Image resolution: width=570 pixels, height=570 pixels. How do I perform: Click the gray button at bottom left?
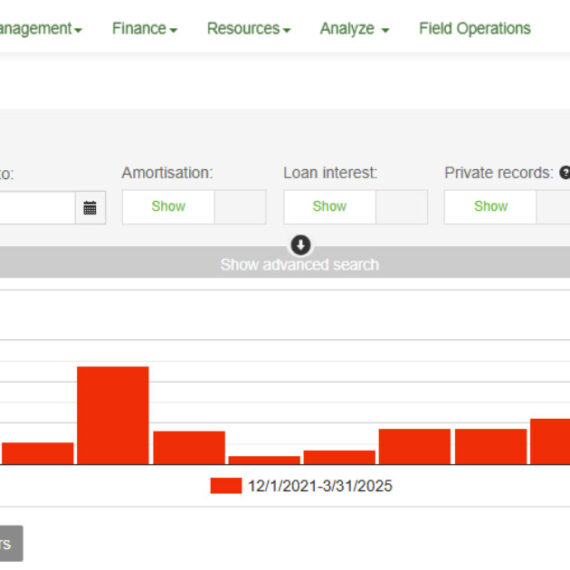click(11, 543)
